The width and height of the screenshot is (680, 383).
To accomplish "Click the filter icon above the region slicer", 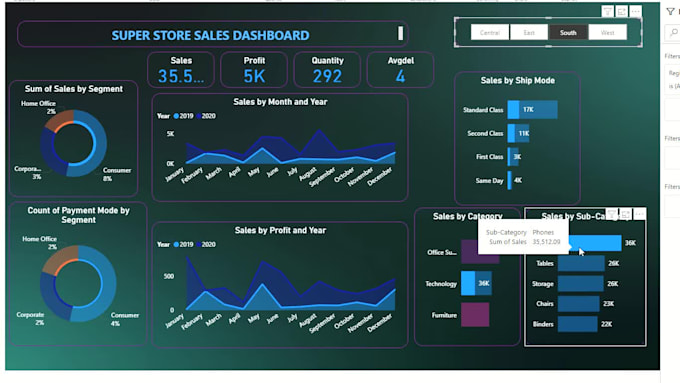I will [x=608, y=12].
